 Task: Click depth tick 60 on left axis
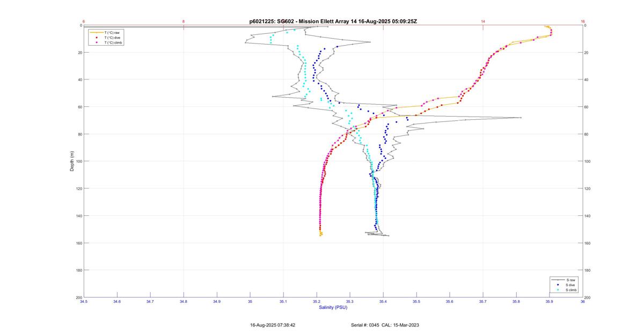pos(79,107)
